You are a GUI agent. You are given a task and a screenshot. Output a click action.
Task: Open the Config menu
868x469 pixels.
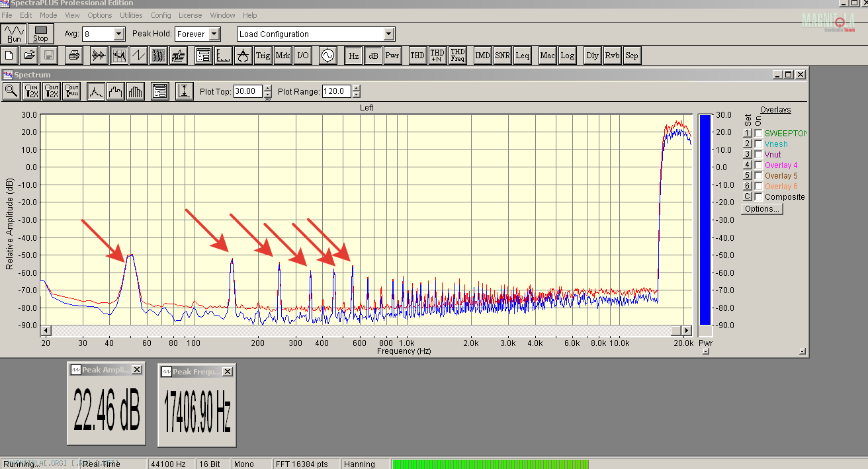[161, 15]
